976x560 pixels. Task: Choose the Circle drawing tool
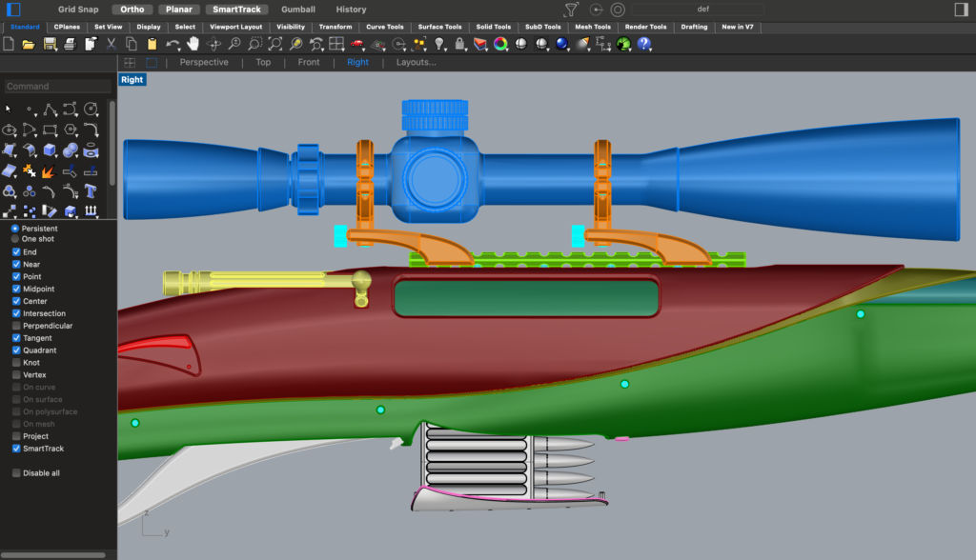[x=91, y=109]
